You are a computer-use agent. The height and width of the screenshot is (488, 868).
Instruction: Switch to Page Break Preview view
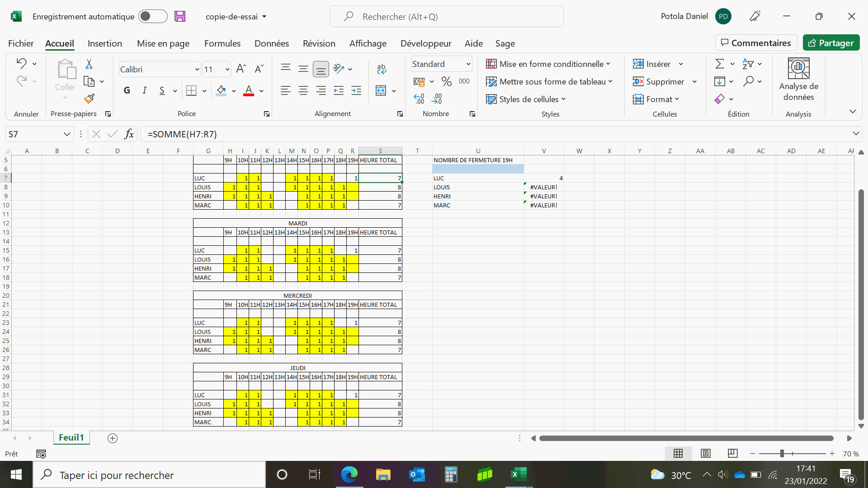click(x=733, y=453)
